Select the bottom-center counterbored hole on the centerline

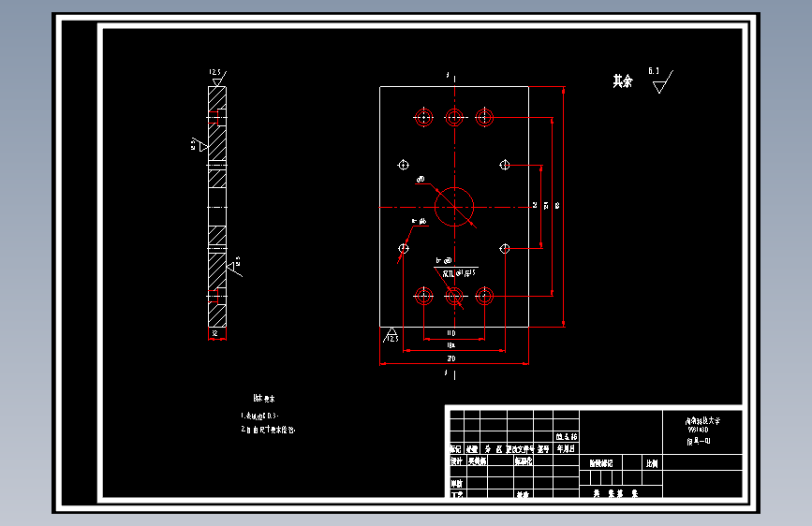(454, 296)
